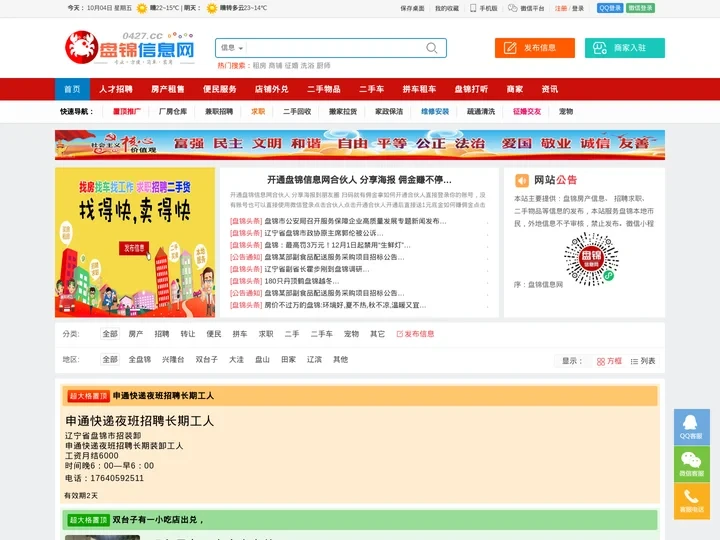Viewport: 720px width, 540px height.
Task: Click the QQ登录 button
Action: tap(610, 8)
